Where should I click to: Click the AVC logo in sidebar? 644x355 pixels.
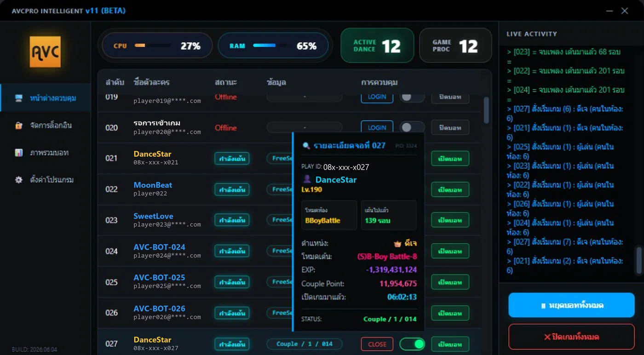tap(45, 52)
